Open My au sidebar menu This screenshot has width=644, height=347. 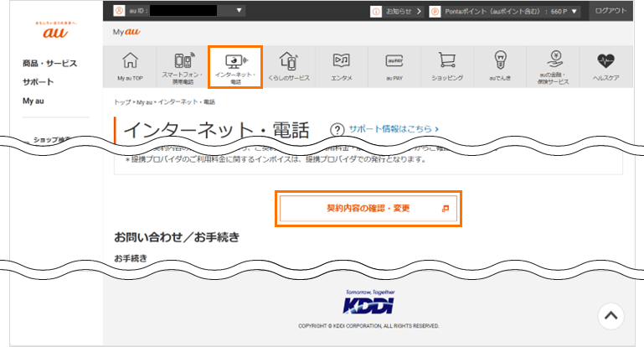coord(33,101)
